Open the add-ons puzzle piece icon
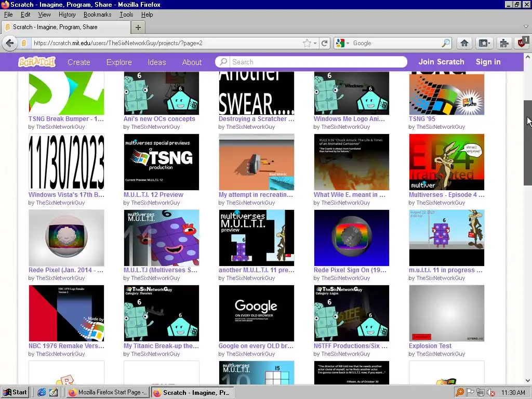The image size is (532, 399). [504, 43]
